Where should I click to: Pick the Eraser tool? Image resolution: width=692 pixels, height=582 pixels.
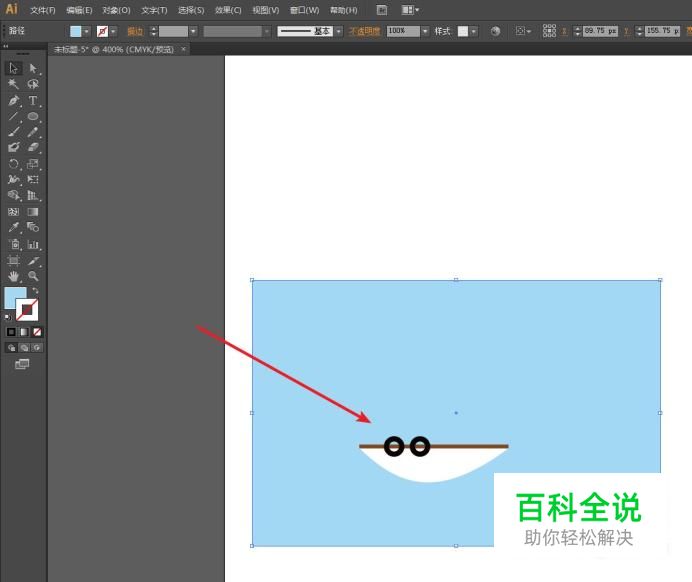click(33, 147)
